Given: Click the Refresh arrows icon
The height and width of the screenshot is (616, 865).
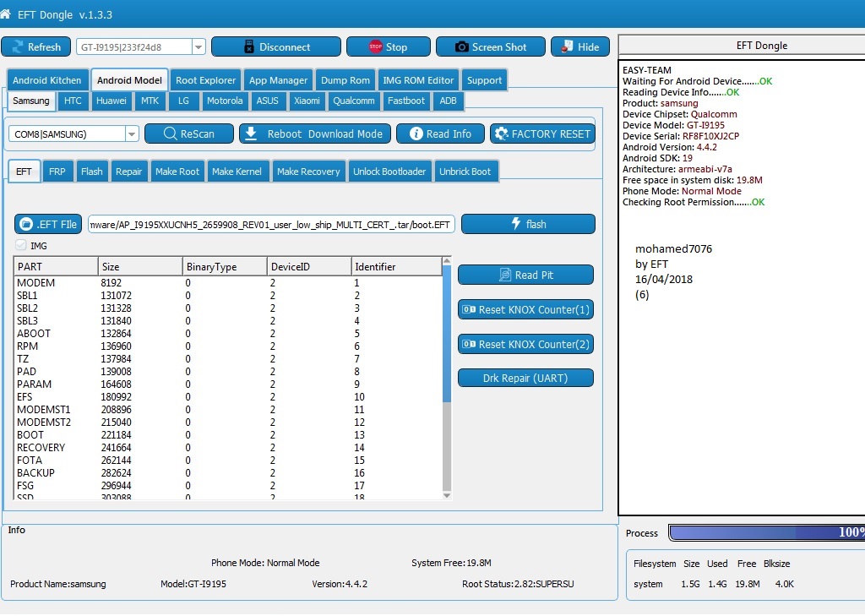Looking at the screenshot, I should click(18, 47).
